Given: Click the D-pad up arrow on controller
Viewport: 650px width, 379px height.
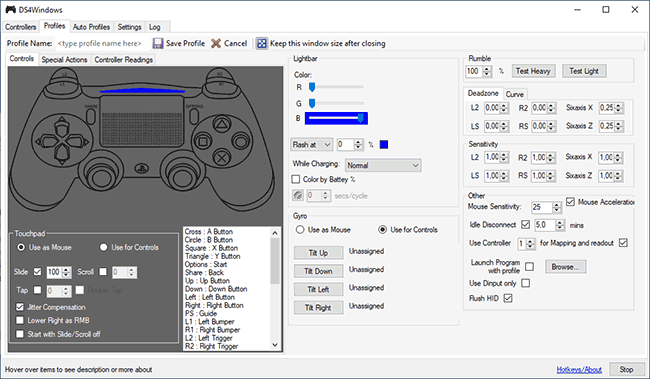Looking at the screenshot, I should click(x=62, y=125).
